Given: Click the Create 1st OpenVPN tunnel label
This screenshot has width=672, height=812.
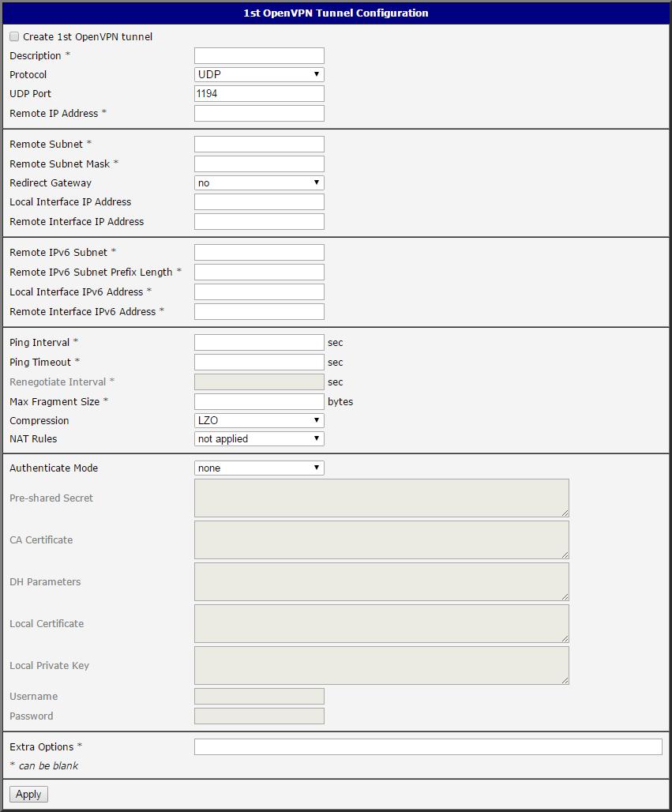Looking at the screenshot, I should [x=88, y=37].
